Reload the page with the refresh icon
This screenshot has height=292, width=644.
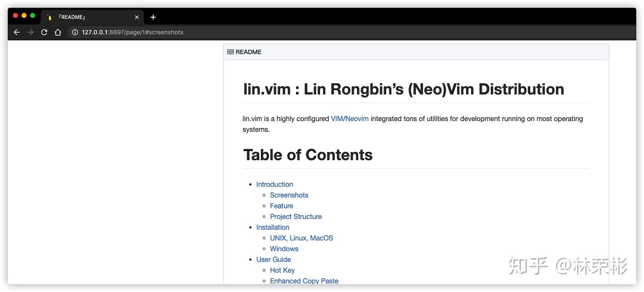point(44,32)
